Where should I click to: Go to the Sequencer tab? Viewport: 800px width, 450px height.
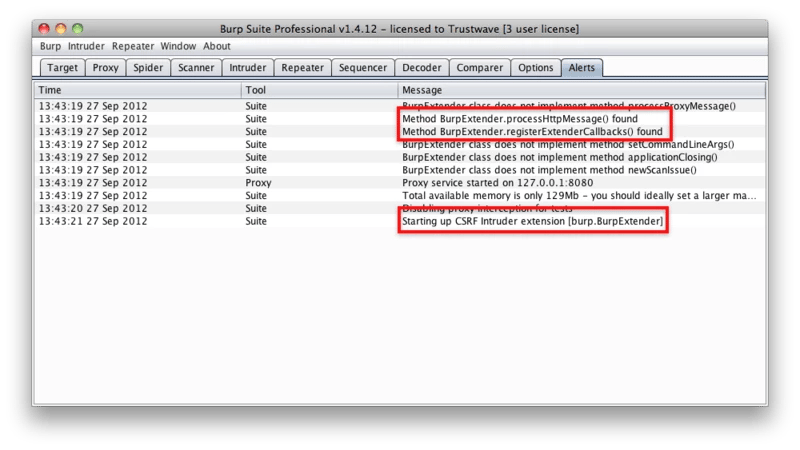coord(362,68)
